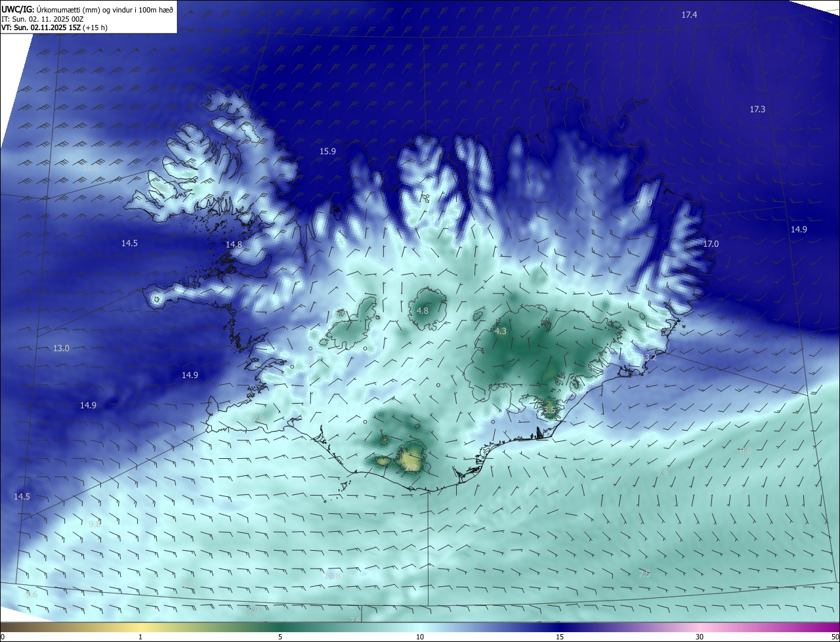The width and height of the screenshot is (840, 642).
Task: Click the 'UWC/IG:' title label
Action: (x=17, y=10)
